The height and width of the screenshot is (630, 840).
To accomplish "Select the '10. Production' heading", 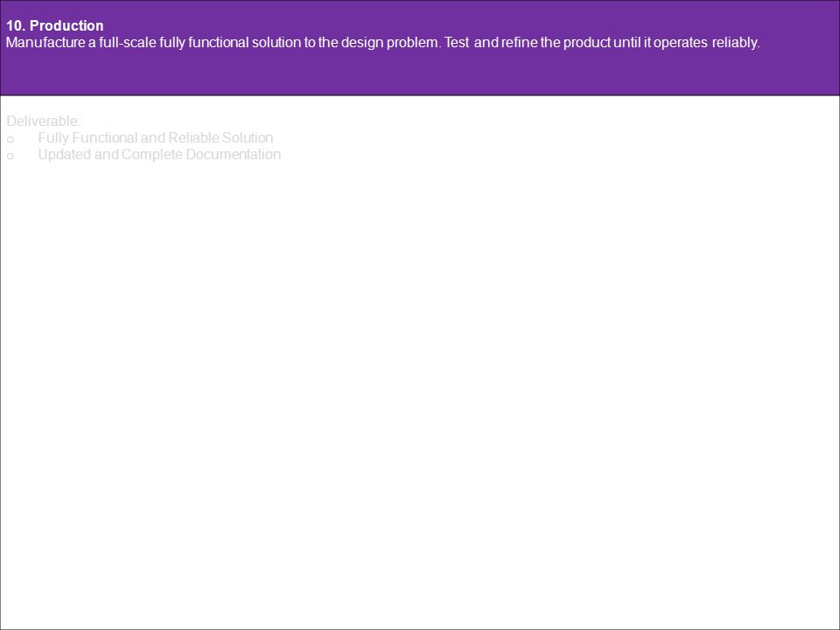I will (54, 25).
